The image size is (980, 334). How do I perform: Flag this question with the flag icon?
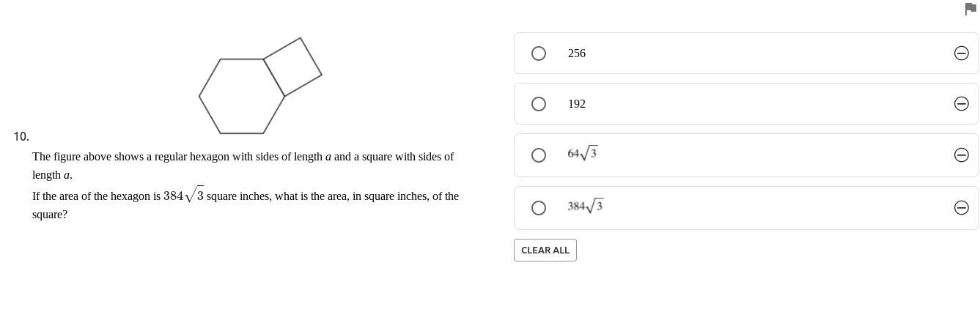pyautogui.click(x=970, y=9)
